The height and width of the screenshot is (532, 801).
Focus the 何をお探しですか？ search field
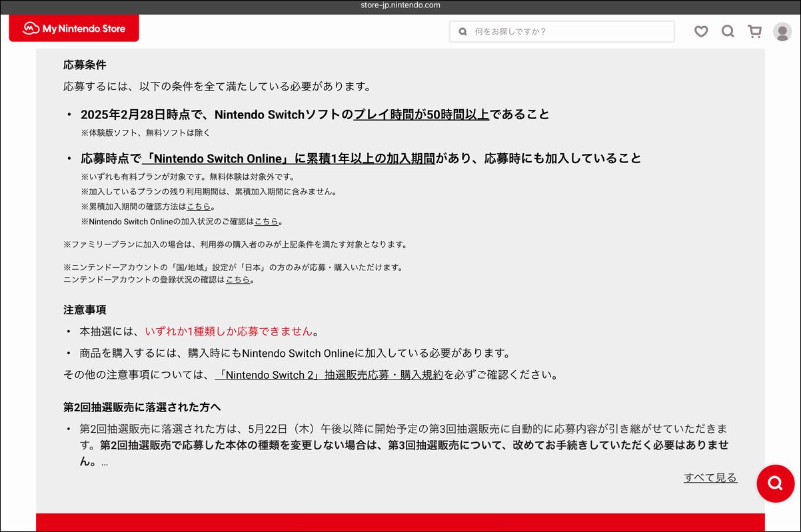click(562, 31)
